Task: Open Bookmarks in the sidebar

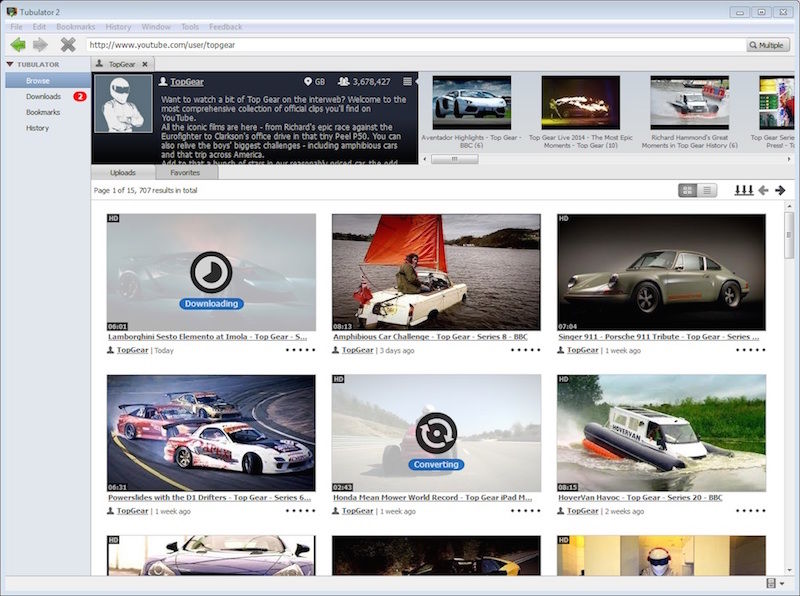Action: pyautogui.click(x=43, y=112)
